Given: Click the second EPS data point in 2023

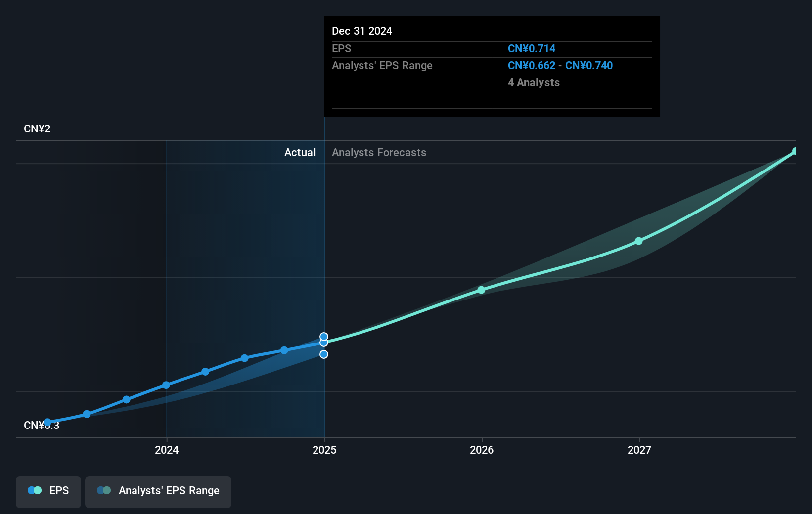Looking at the screenshot, I should [87, 414].
